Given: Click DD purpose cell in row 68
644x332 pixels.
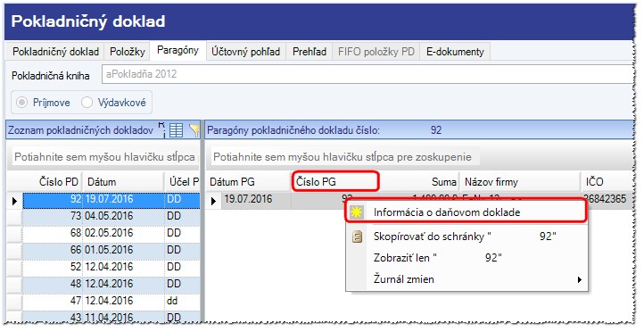Looking at the screenshot, I should [x=182, y=233].
